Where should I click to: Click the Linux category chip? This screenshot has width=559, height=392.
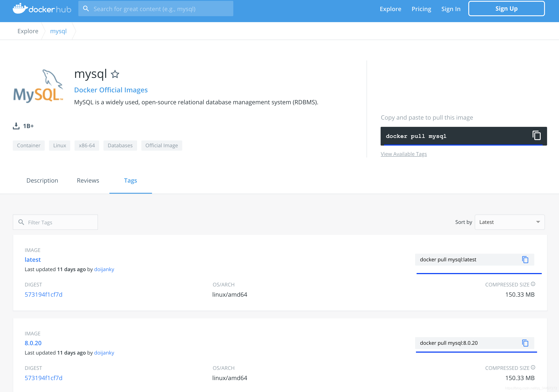coord(60,146)
